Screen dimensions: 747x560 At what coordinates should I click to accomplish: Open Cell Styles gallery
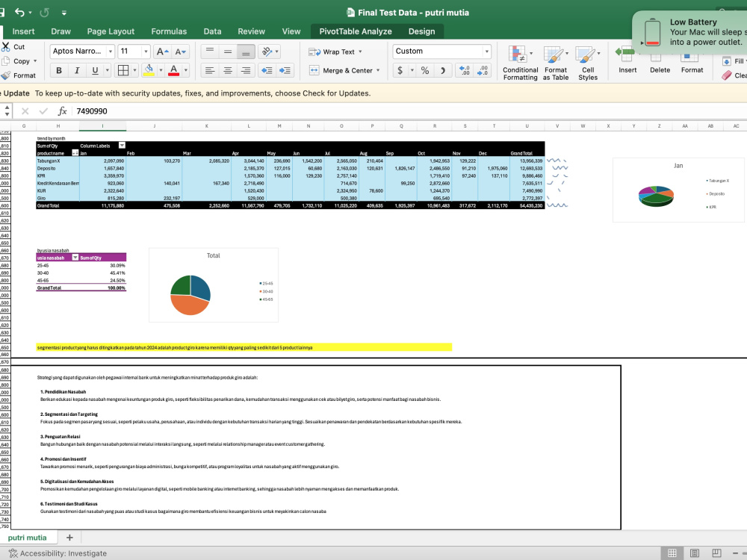[x=587, y=63]
